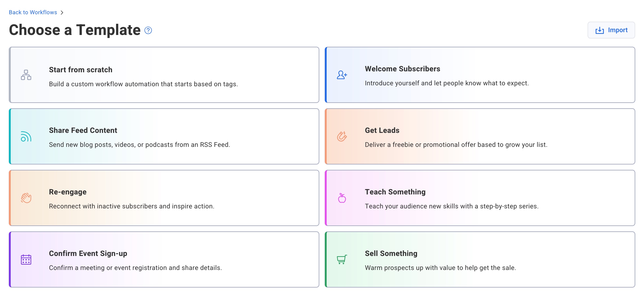Click the waving hand icon on Re-engage

tap(26, 198)
